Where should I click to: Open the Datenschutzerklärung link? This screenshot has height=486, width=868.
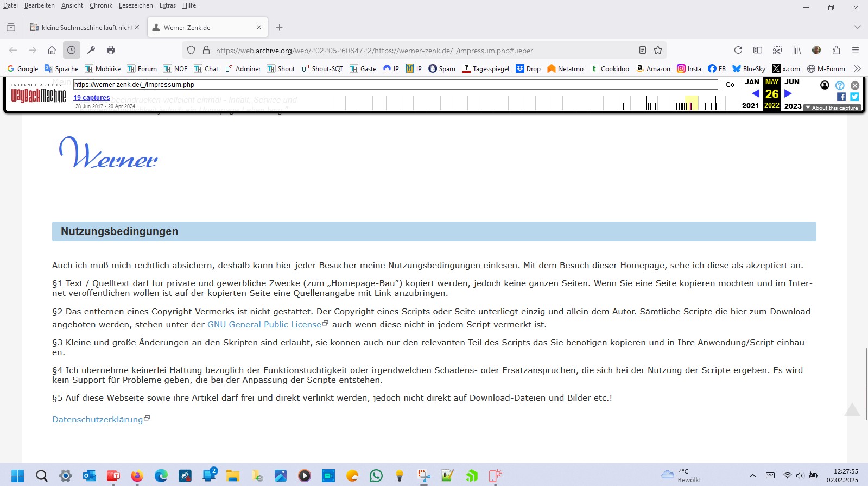98,419
